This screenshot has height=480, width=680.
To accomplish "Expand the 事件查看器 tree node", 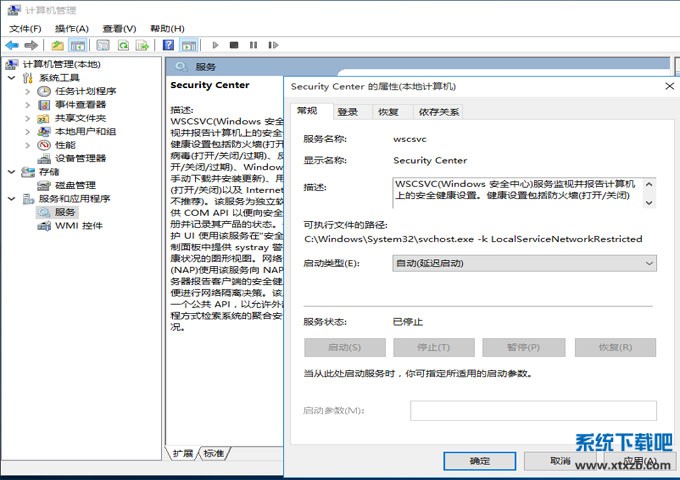I will click(x=27, y=105).
